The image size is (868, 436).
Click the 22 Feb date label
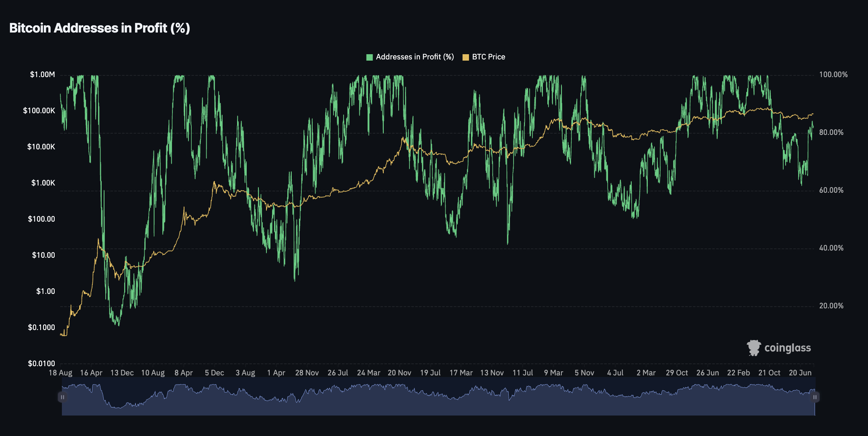pyautogui.click(x=738, y=373)
